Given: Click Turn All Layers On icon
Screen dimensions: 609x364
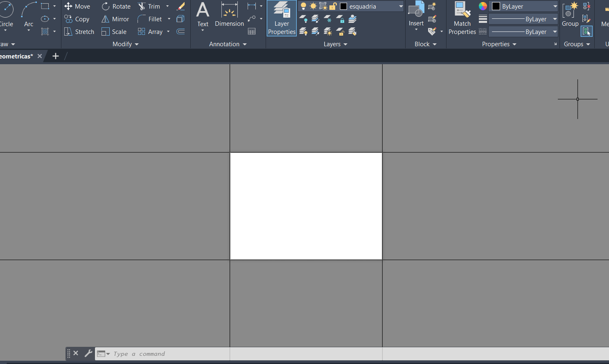Looking at the screenshot, I should point(303,31).
